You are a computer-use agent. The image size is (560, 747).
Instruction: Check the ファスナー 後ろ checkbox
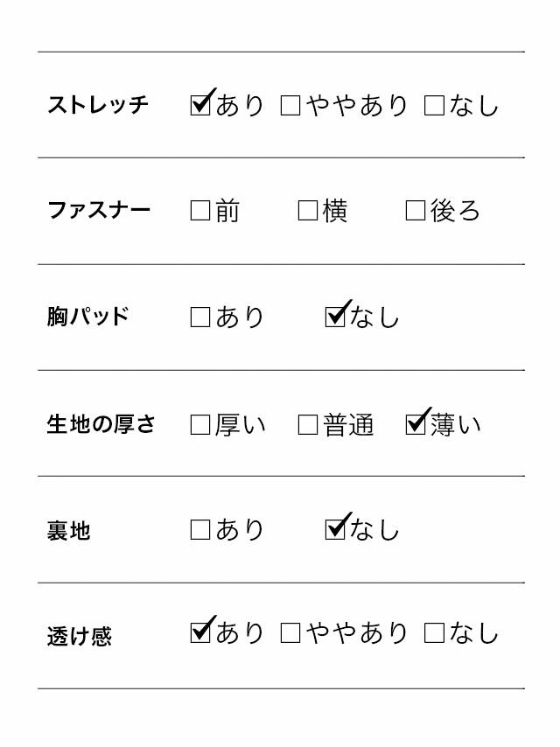coord(416,211)
